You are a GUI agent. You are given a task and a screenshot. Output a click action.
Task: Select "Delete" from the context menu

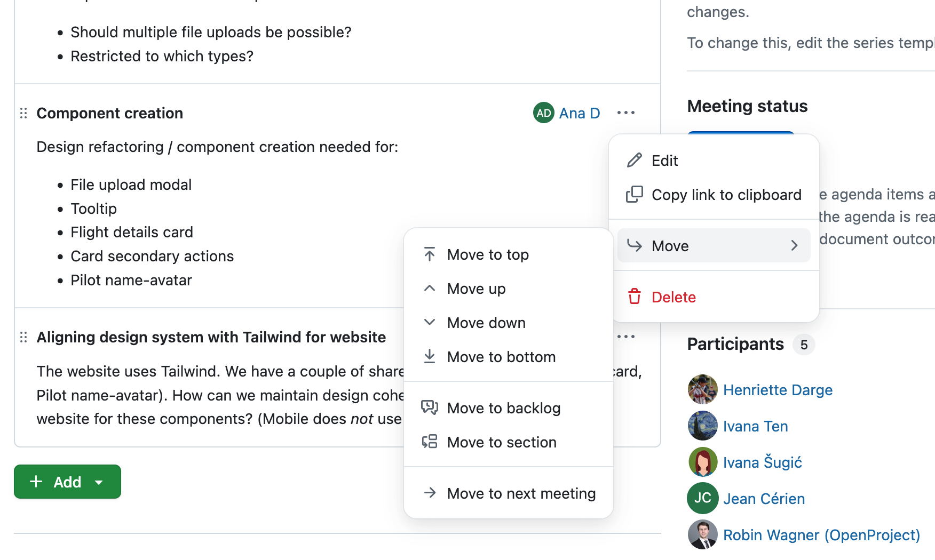pos(673,297)
